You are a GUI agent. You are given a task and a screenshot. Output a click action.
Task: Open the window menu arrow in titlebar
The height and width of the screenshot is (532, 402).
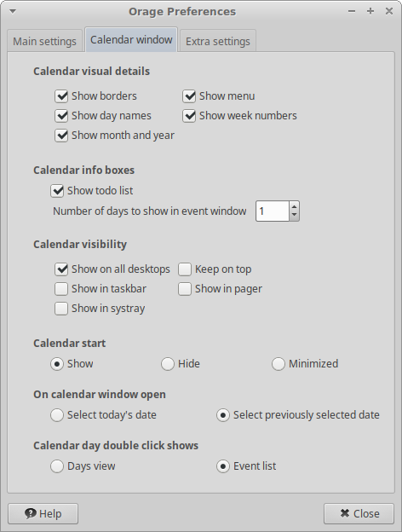pos(13,12)
